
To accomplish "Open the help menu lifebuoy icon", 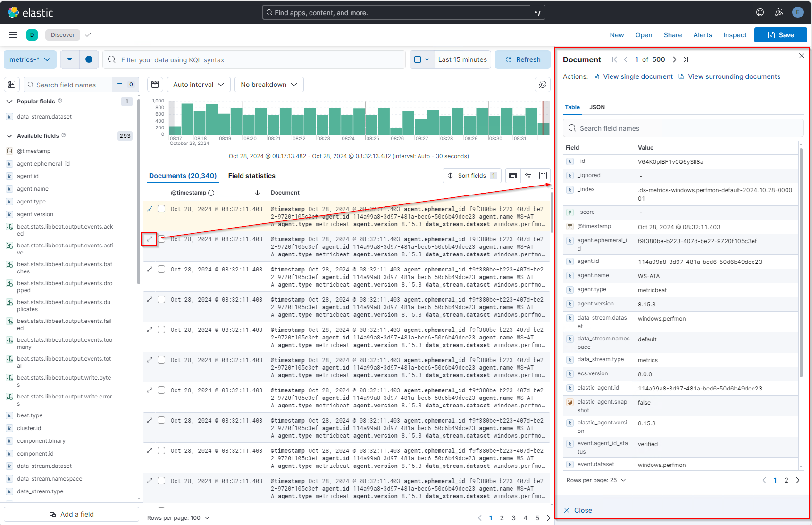I will click(x=760, y=13).
